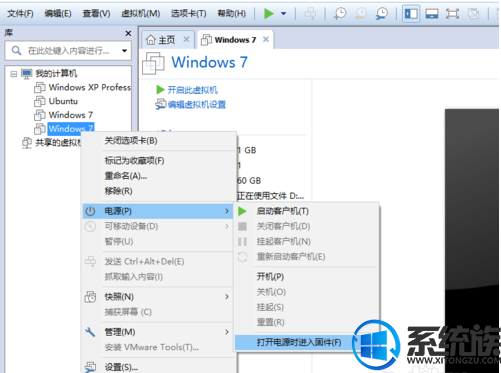Click the highlighted Windows 7 tree item
Viewport: 501px width, 373px height.
71,128
